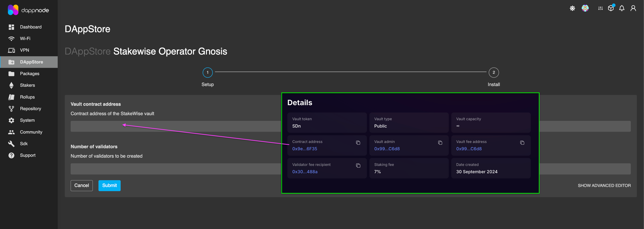Toggle the theme sun icon in top bar
This screenshot has width=644, height=229.
(572, 8)
